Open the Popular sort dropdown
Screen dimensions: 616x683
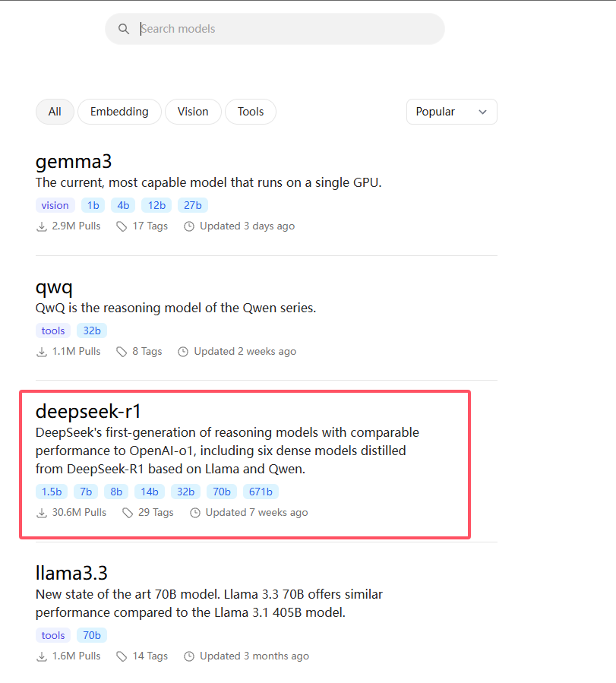[451, 112]
